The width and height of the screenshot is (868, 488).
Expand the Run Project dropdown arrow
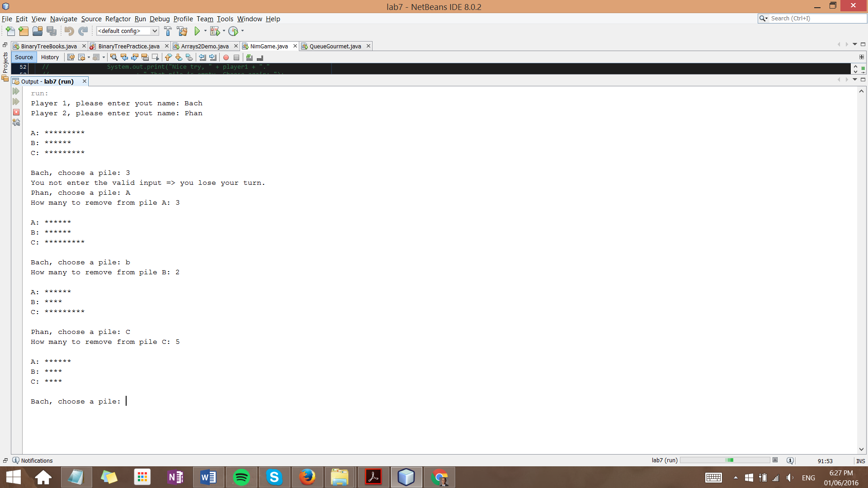pyautogui.click(x=205, y=31)
